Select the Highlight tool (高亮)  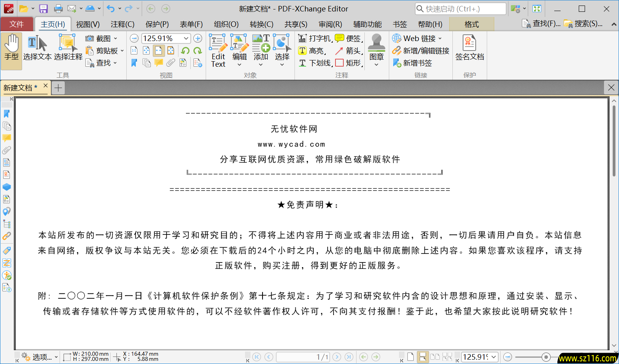coord(311,51)
